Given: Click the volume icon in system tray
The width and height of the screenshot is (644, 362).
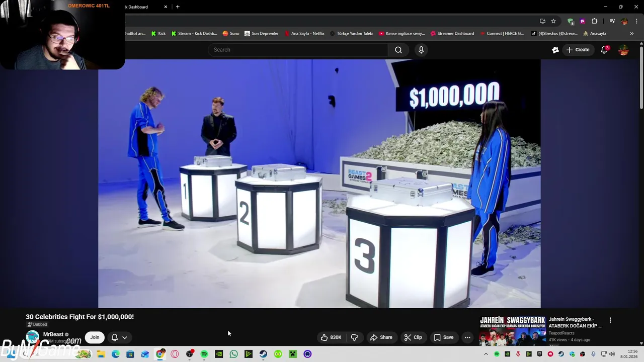Looking at the screenshot, I should [612, 354].
